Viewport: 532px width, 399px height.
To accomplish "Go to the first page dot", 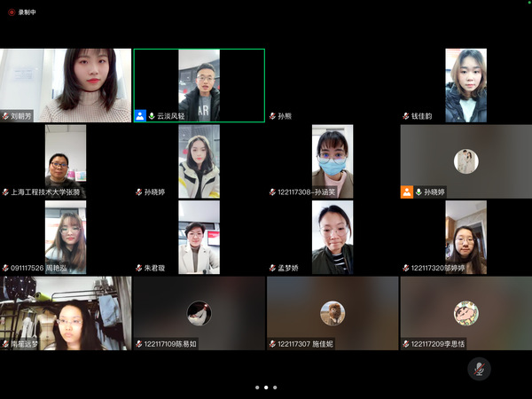I will pos(257,387).
